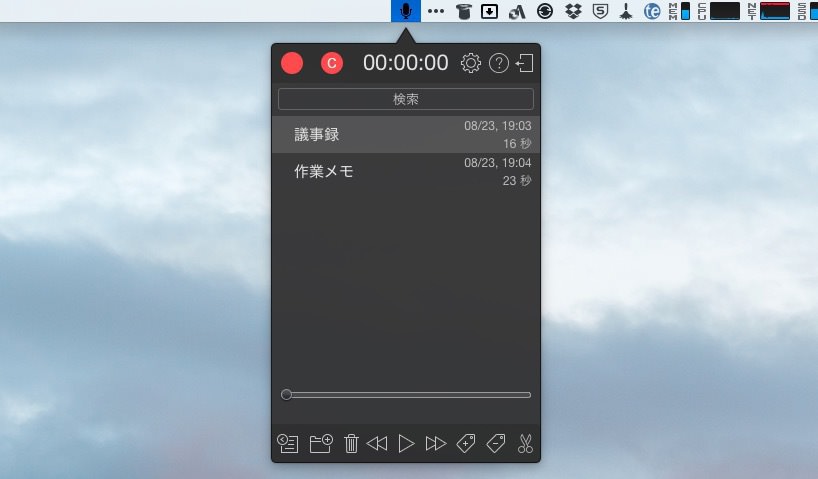Click the playback position slider handle
The image size is (818, 479).
coord(286,394)
